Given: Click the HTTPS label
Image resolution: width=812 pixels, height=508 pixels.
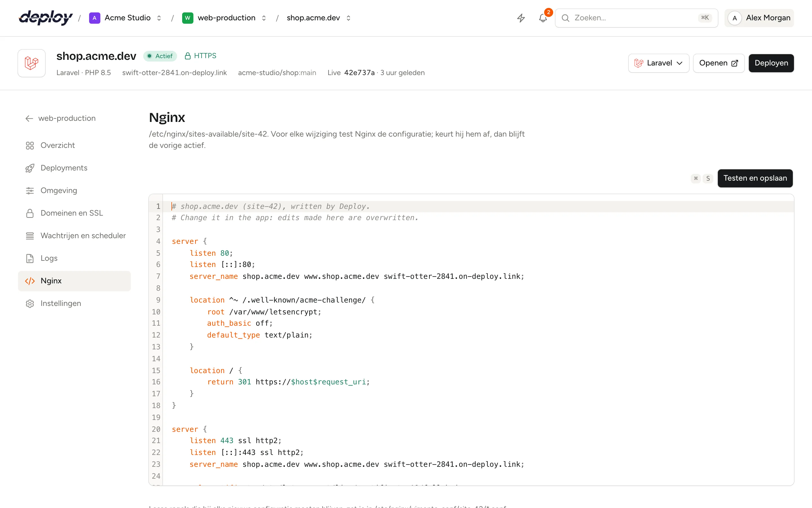Looking at the screenshot, I should [205, 56].
